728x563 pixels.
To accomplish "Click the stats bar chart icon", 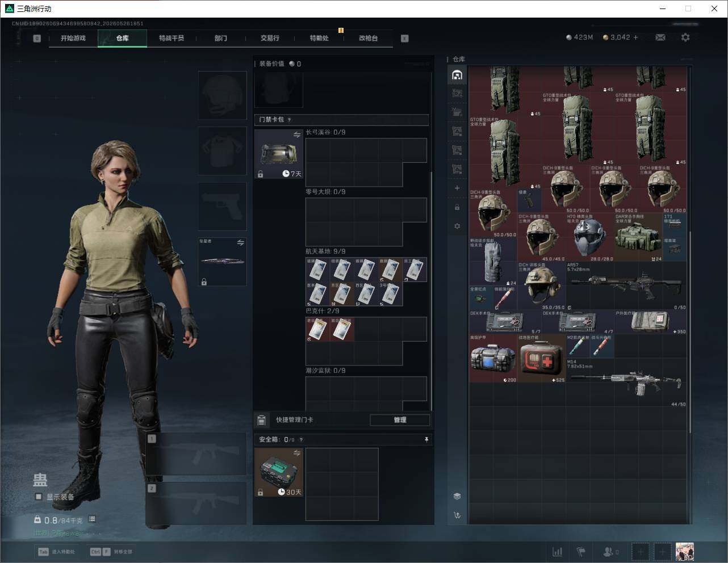I will tap(558, 552).
